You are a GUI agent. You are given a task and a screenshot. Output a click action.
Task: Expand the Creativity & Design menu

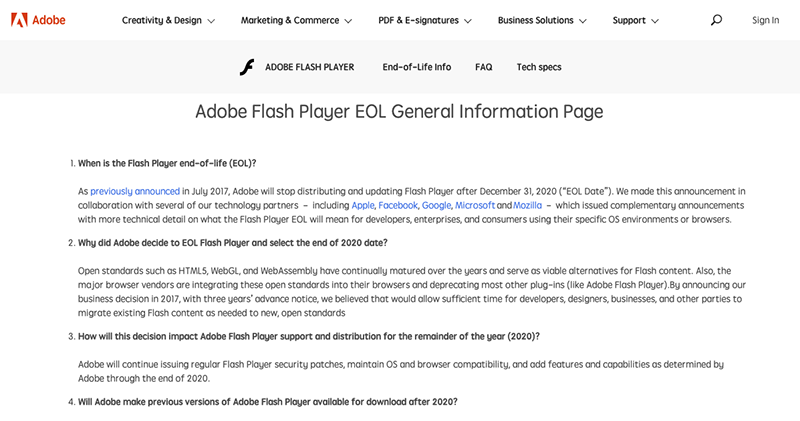coord(168,20)
